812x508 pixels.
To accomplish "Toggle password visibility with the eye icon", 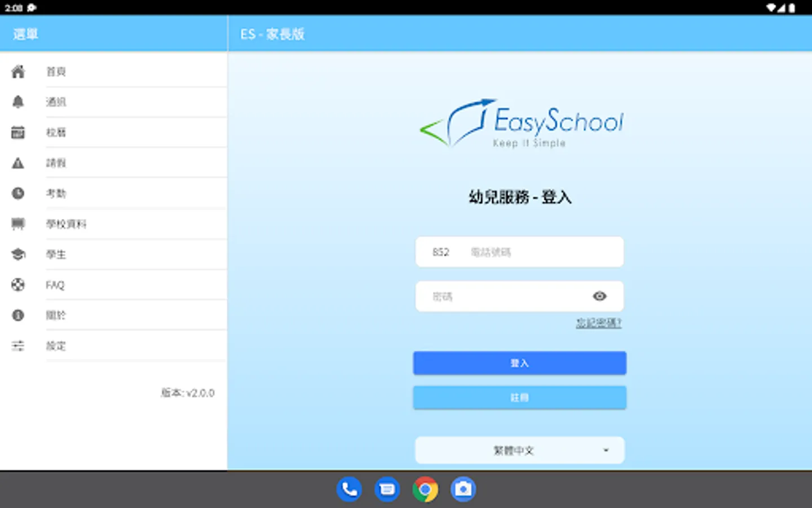I will coord(599,296).
